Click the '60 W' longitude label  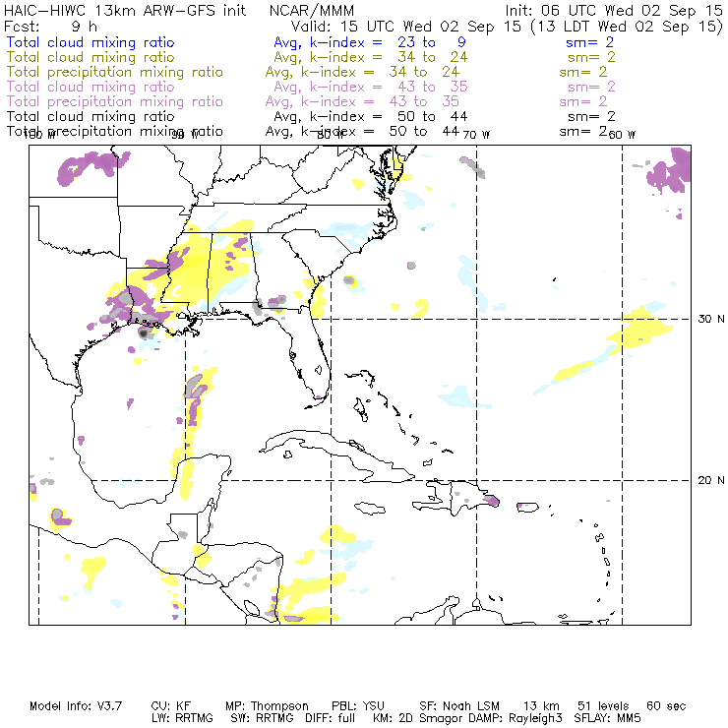[622, 135]
